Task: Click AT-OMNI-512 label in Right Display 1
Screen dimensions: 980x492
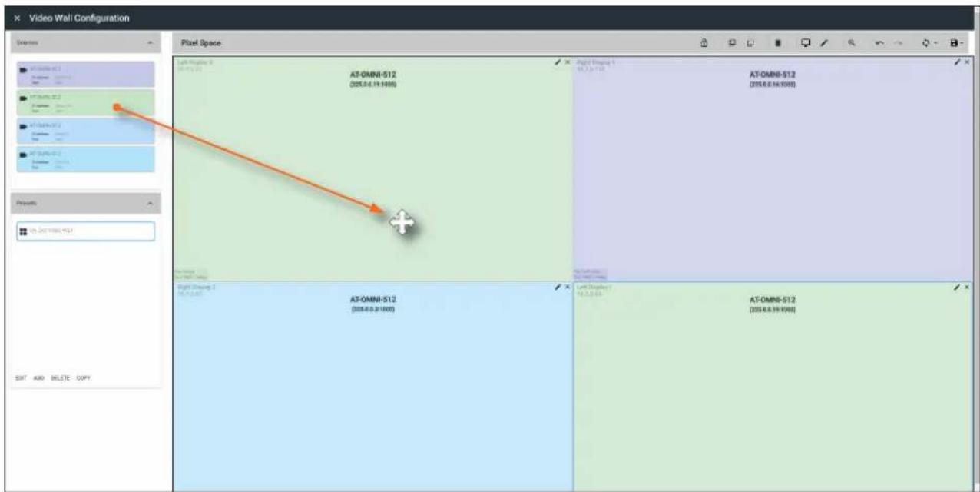Action: 772,75
